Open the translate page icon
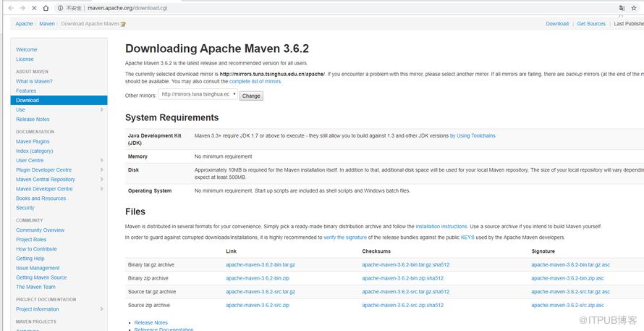The image size is (644, 331). (x=622, y=8)
